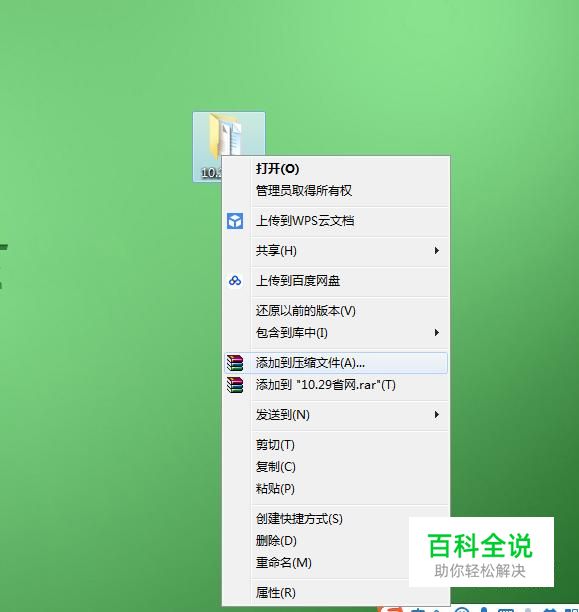Click the Baidu Netdisk cloud icon
579x612 pixels.
click(x=235, y=281)
